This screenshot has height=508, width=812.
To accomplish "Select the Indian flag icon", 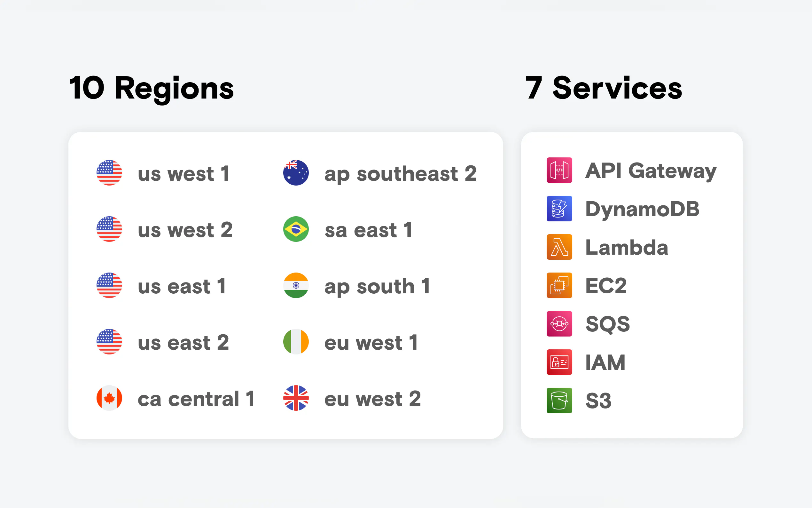I will coord(296,285).
